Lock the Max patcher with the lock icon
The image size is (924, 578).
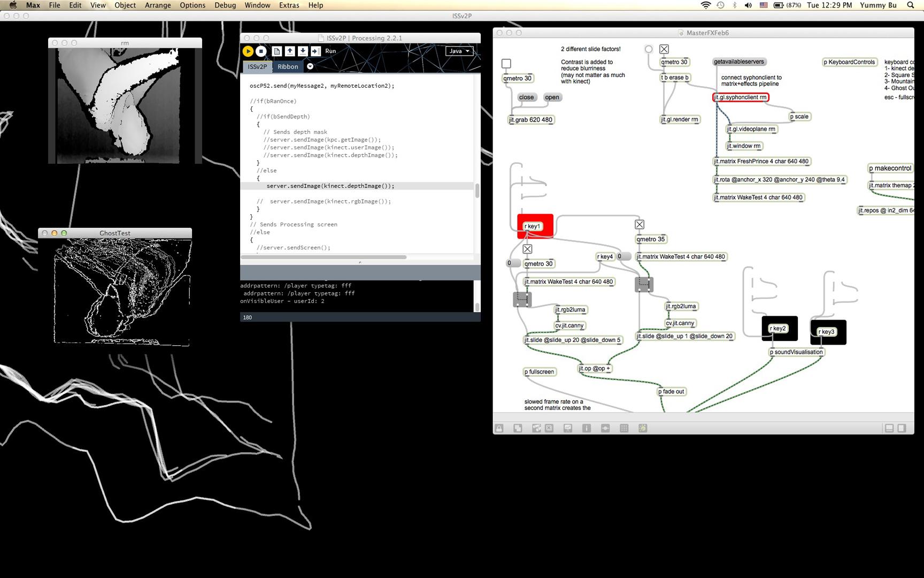pos(499,428)
